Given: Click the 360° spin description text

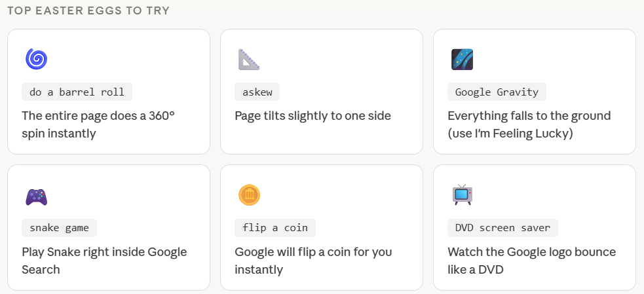Looking at the screenshot, I should click(98, 124).
